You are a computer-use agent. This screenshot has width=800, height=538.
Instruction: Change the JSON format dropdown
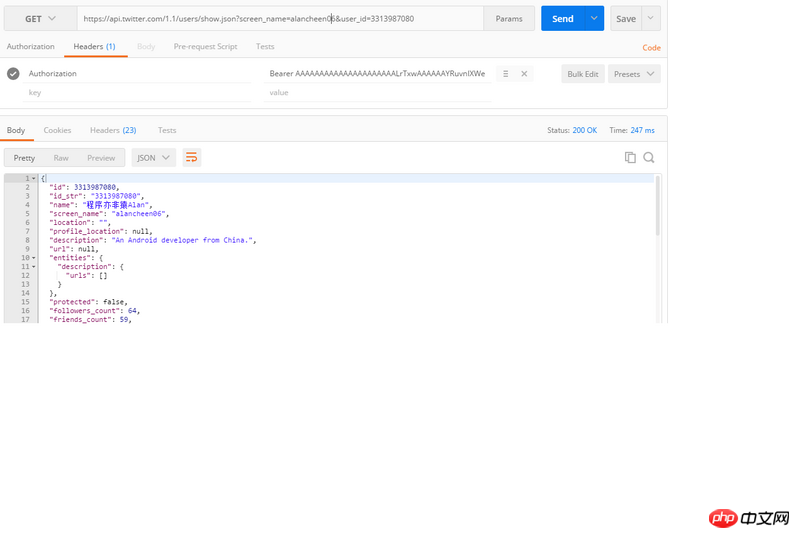[153, 157]
